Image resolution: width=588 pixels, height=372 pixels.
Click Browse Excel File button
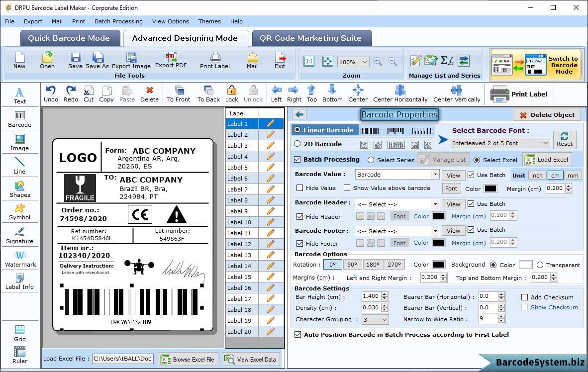(188, 359)
